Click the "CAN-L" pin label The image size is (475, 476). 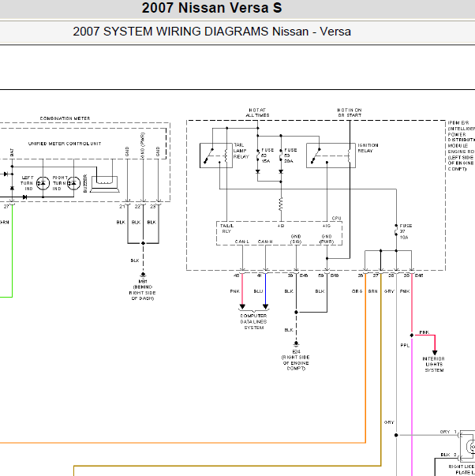tap(242, 242)
